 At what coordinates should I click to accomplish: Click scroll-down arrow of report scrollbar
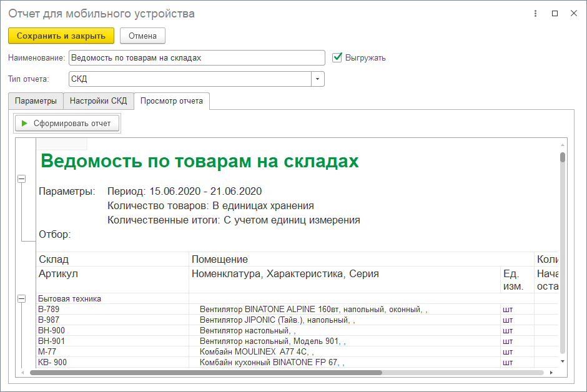coord(562,361)
